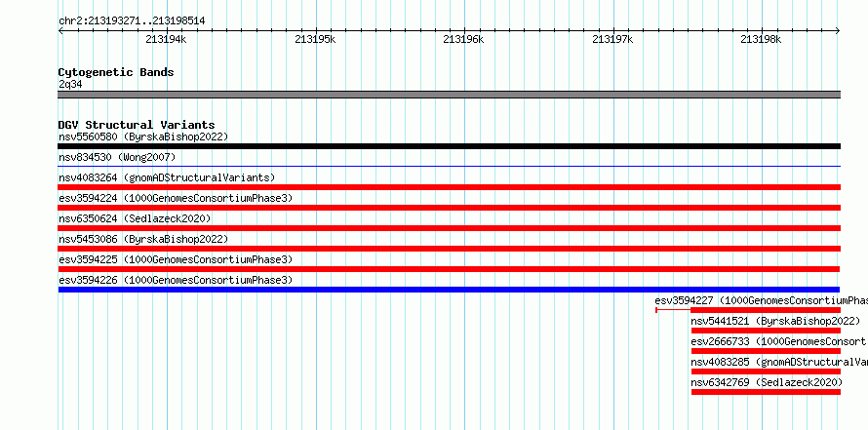This screenshot has width=868, height=430.
Task: Open variant nsv4083285 gnomAD label
Action: click(x=779, y=362)
